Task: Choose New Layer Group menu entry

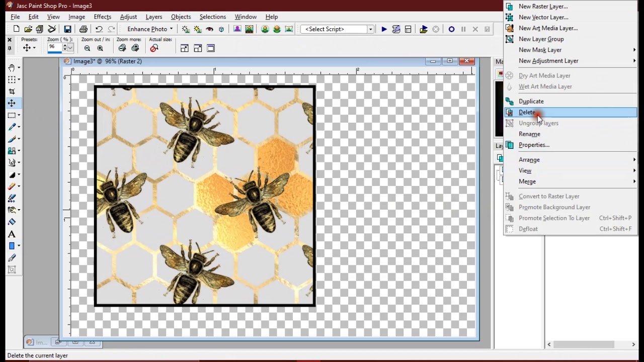Action: coord(571,39)
